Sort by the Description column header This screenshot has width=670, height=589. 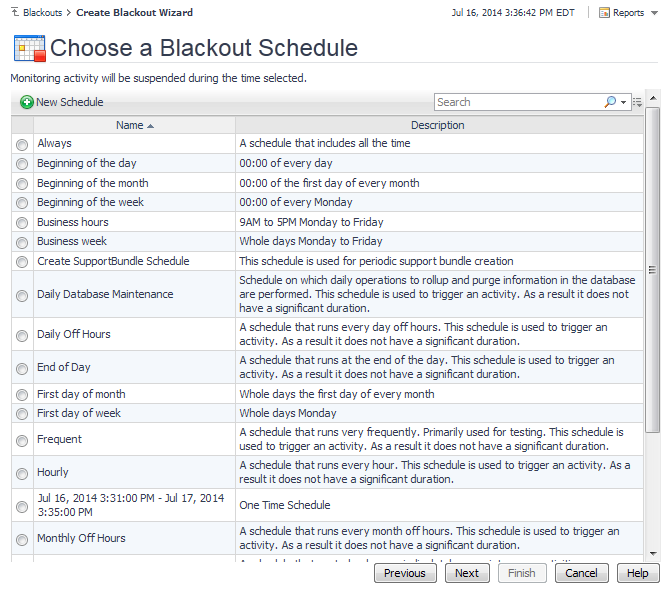coord(438,126)
